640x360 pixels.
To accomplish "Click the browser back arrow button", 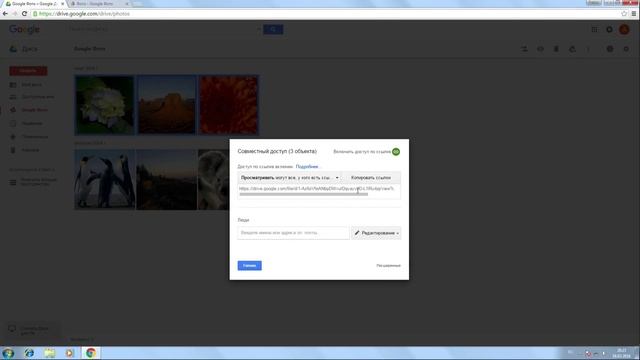I will [5, 13].
